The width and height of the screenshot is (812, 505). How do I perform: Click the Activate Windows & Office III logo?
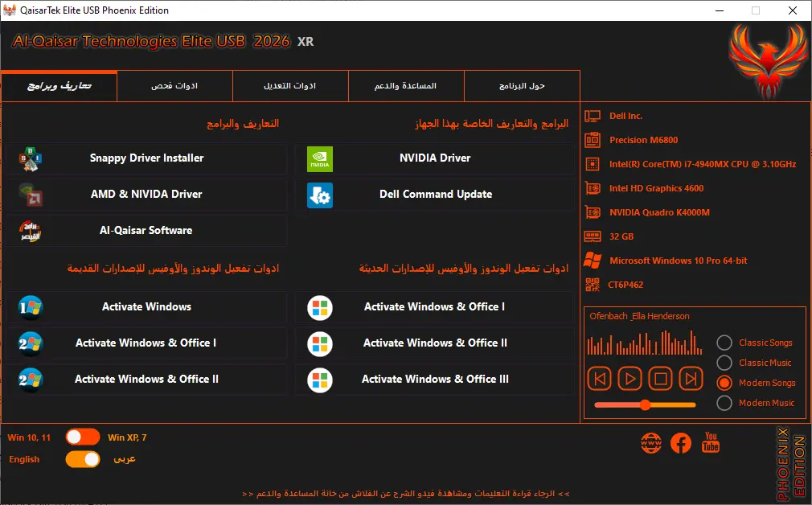[x=320, y=380]
